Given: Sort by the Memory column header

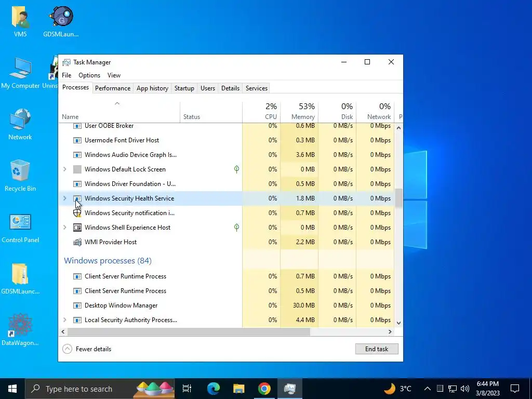Looking at the screenshot, I should tap(299, 112).
